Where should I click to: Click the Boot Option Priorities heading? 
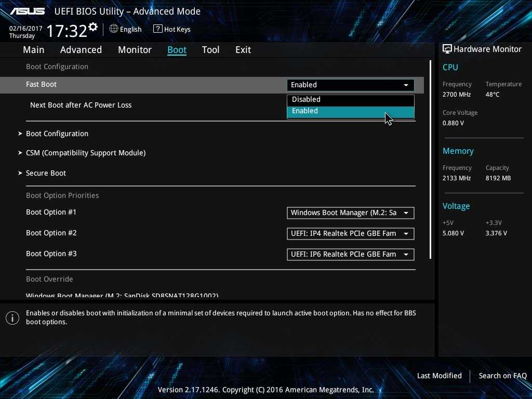pos(62,195)
